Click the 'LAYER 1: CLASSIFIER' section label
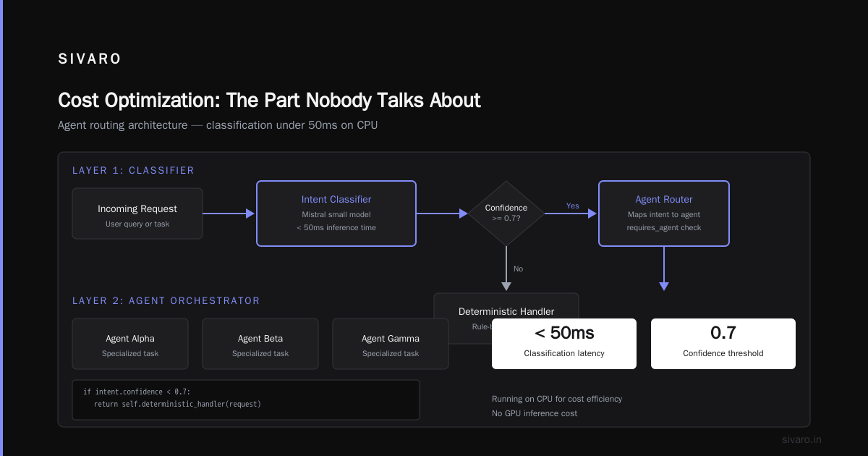Viewport: 868px width, 456px height. pyautogui.click(x=133, y=171)
